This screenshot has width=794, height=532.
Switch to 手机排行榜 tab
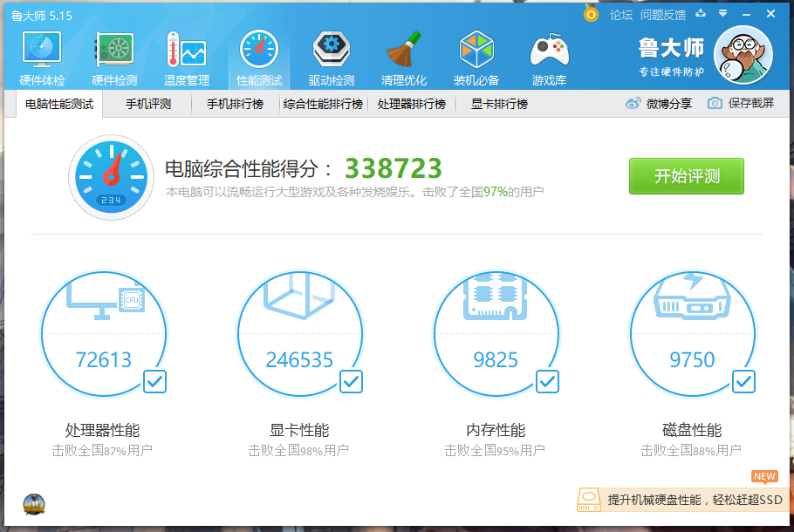click(x=235, y=105)
